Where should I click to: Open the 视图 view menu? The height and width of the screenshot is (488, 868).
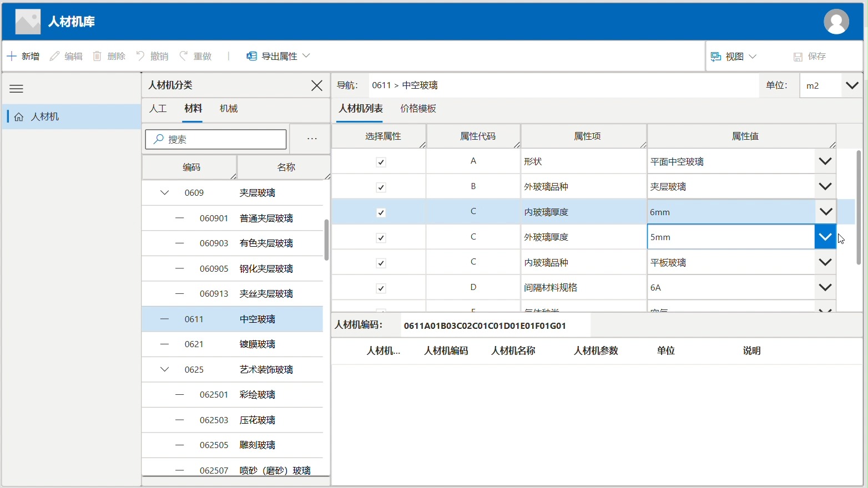click(733, 56)
